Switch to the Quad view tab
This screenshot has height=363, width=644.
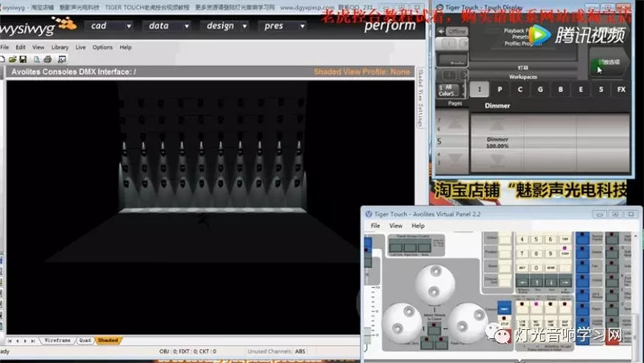(x=85, y=340)
